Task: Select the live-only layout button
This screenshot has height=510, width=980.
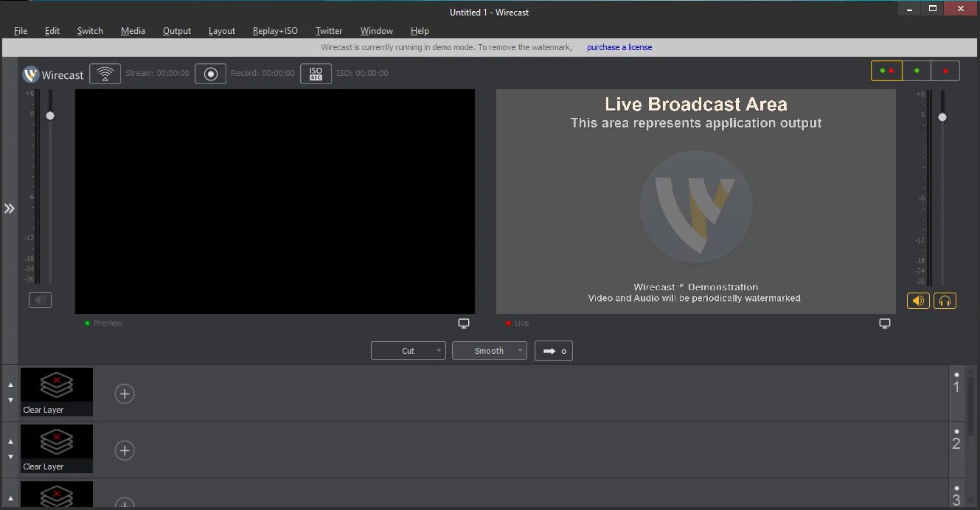Action: click(x=945, y=71)
